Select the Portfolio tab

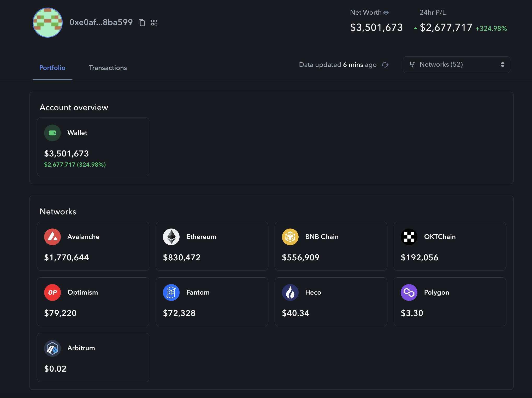pos(52,68)
